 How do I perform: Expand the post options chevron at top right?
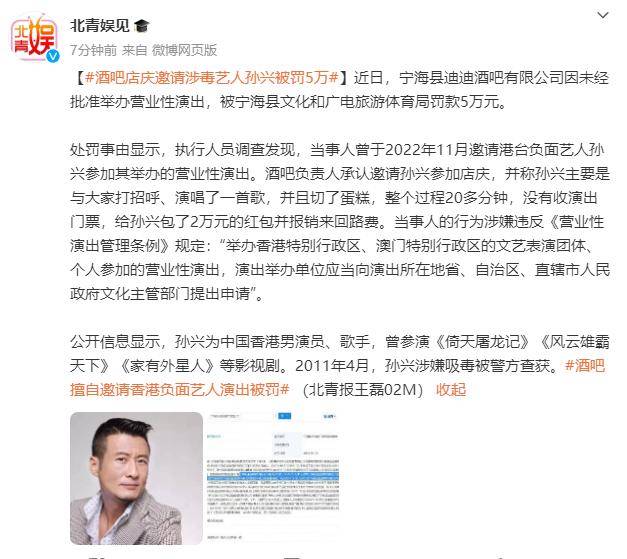pyautogui.click(x=603, y=16)
